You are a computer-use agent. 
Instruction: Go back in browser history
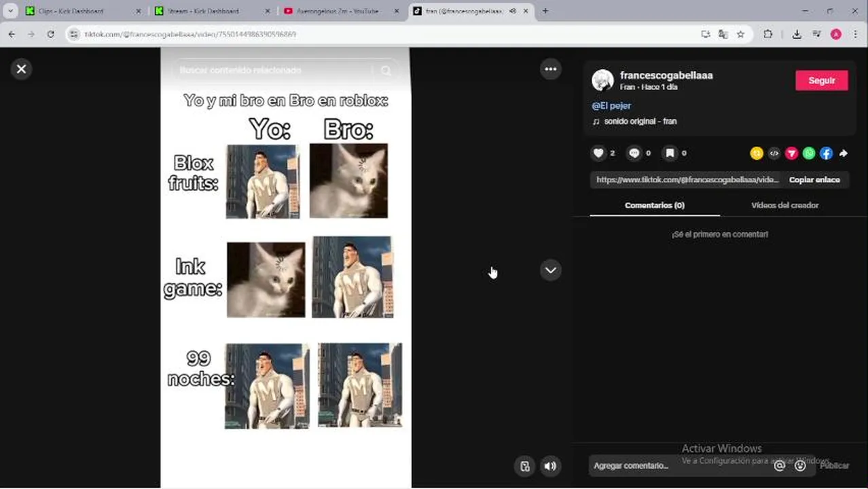pyautogui.click(x=12, y=34)
